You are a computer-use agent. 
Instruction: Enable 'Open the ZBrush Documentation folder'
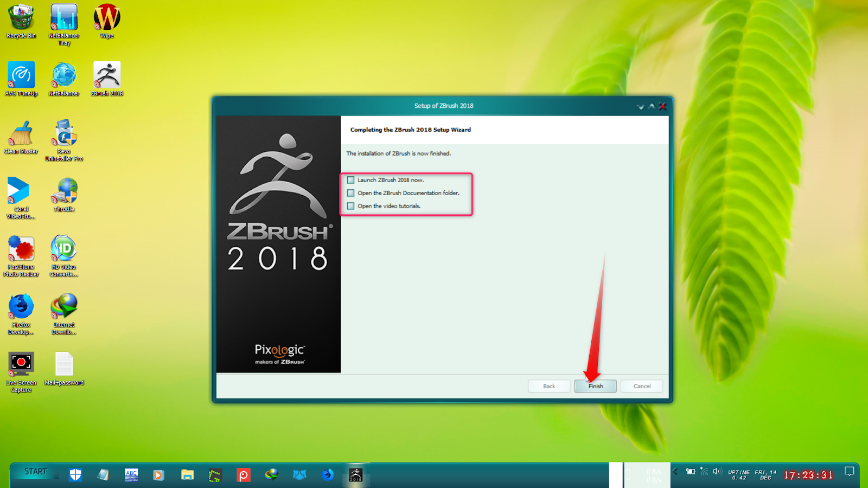click(x=351, y=193)
